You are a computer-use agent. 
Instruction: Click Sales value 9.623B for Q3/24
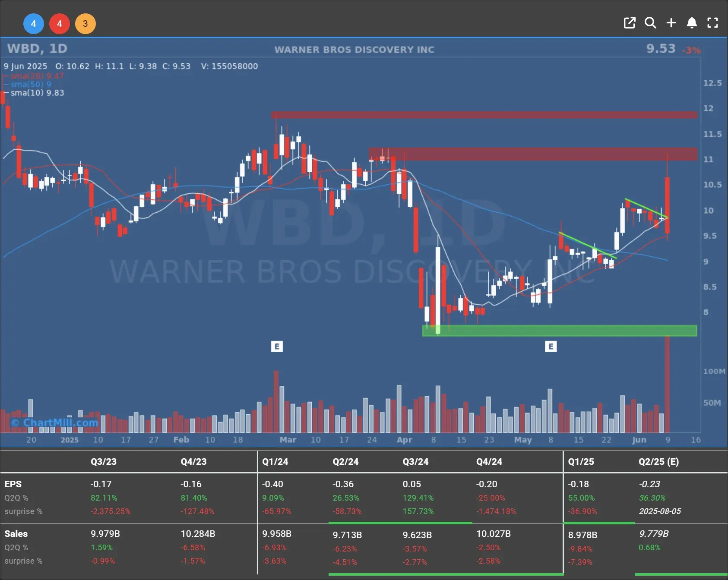(417, 535)
